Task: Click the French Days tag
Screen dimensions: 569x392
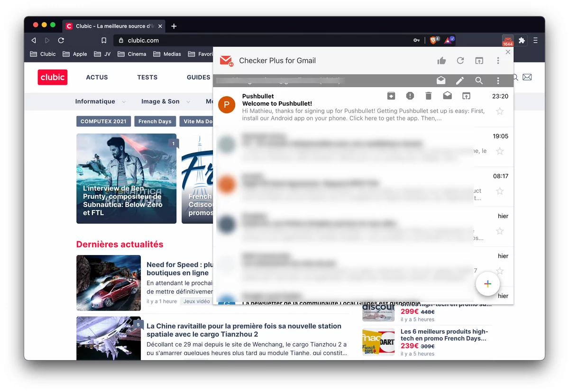Action: pyautogui.click(x=155, y=121)
